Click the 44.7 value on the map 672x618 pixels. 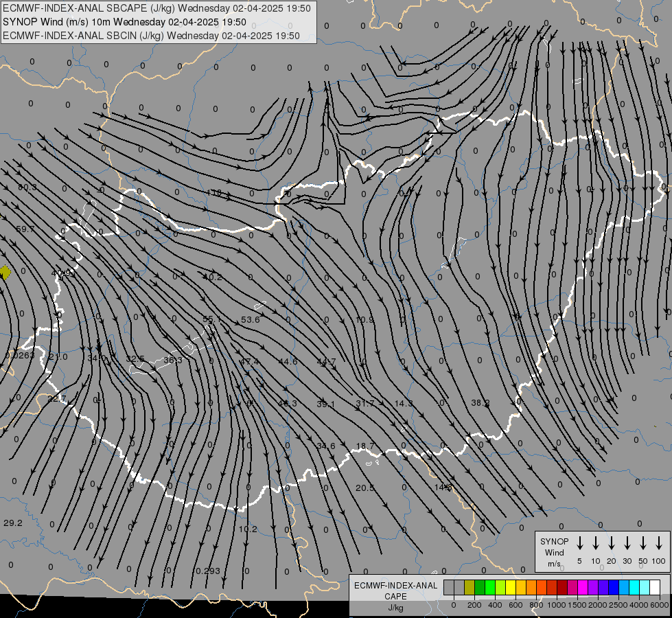pyautogui.click(x=326, y=362)
